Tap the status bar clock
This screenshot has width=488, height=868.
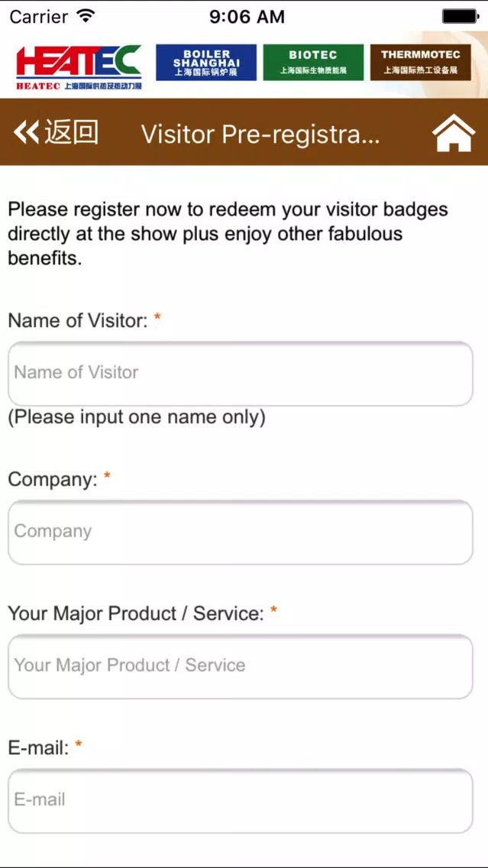pos(247,17)
